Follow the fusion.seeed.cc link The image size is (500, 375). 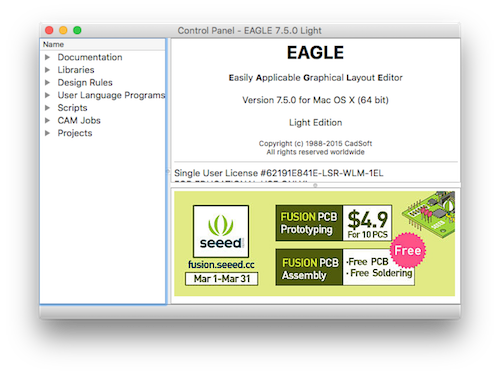click(221, 265)
